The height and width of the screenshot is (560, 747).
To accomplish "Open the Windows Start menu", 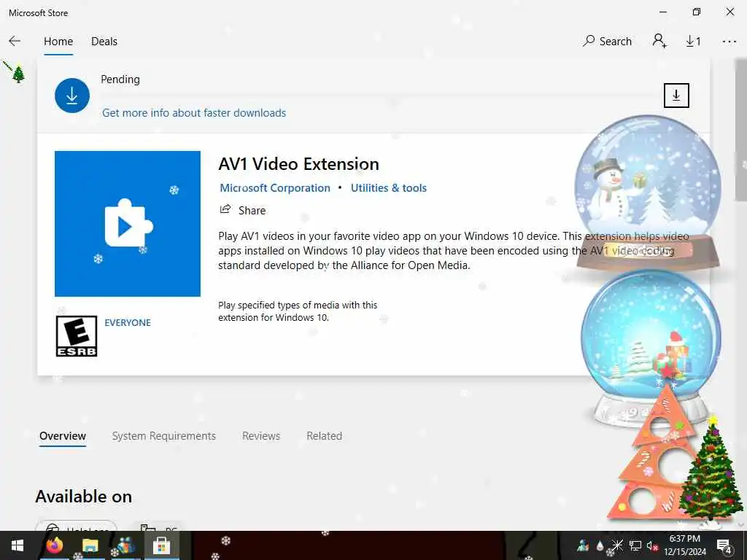I will (x=18, y=545).
